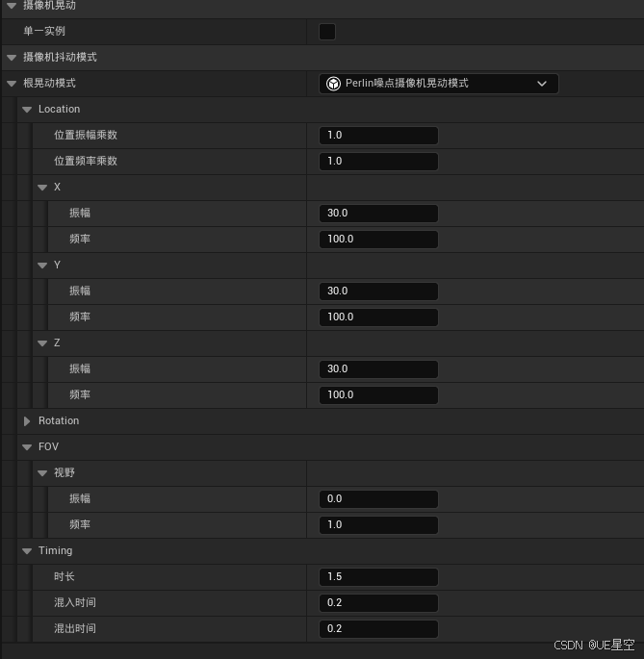
Task: Collapse the Z axis group
Action: click(42, 343)
